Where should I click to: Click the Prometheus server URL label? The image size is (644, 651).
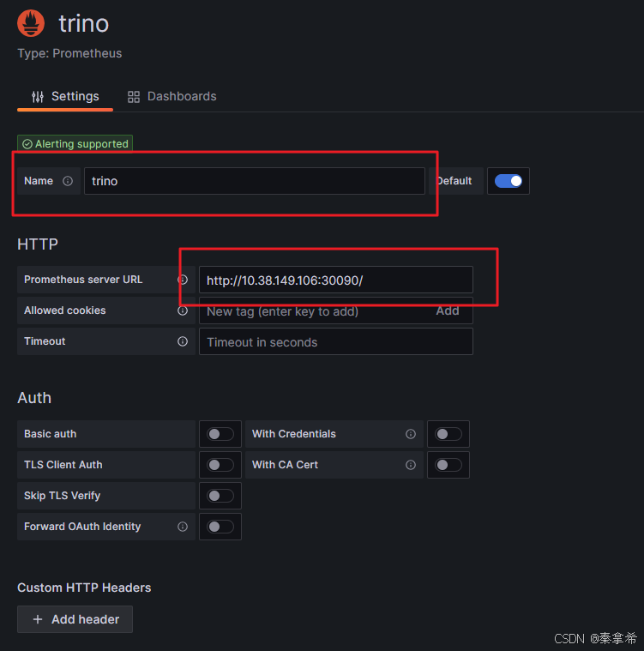coord(83,280)
